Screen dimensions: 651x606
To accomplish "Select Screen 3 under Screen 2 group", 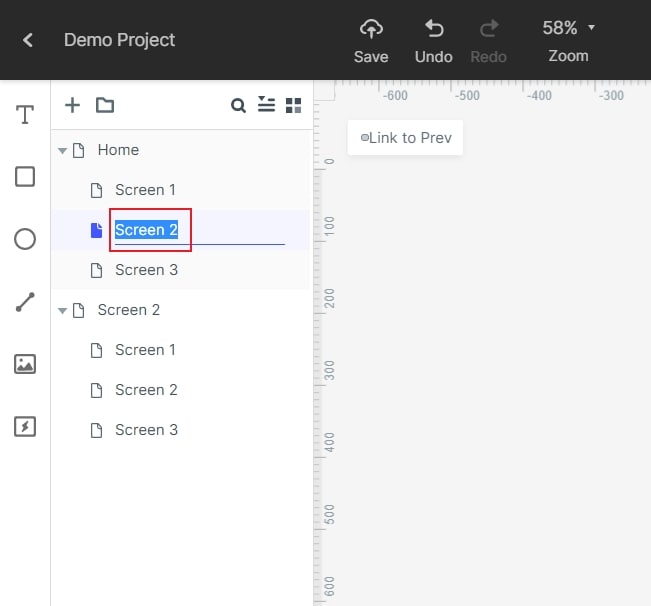I will point(147,430).
